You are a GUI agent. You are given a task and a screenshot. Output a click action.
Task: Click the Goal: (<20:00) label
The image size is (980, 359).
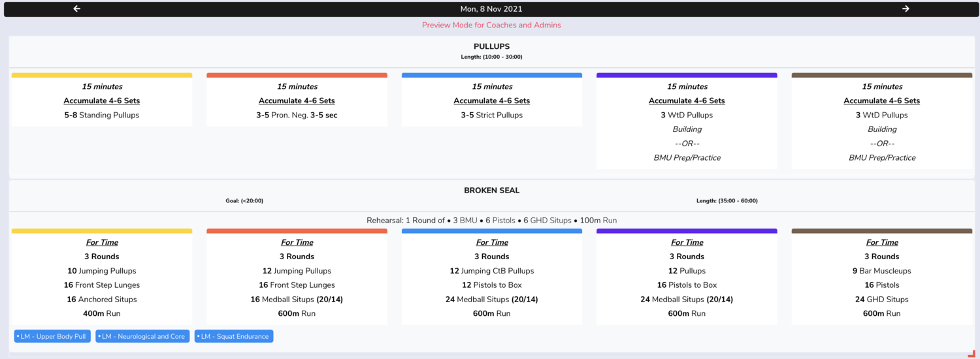click(x=244, y=201)
